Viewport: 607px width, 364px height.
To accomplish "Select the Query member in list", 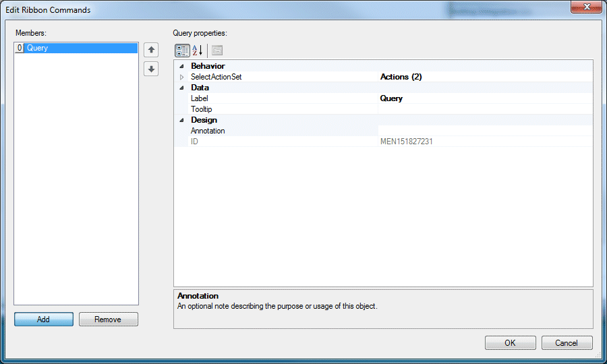I will pos(76,48).
